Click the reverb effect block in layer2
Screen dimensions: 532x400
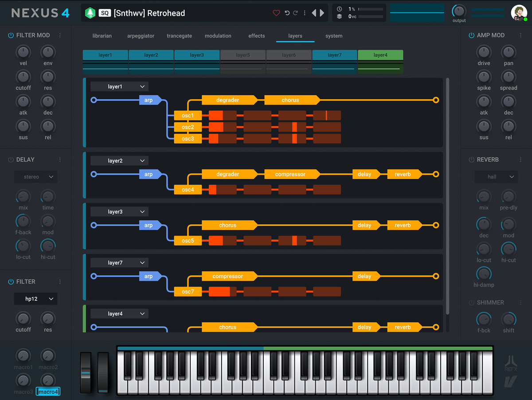tap(402, 174)
